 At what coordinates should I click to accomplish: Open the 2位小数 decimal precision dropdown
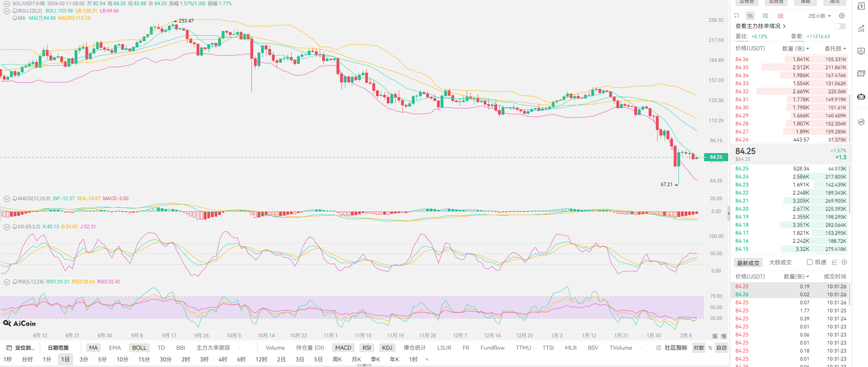click(x=819, y=16)
